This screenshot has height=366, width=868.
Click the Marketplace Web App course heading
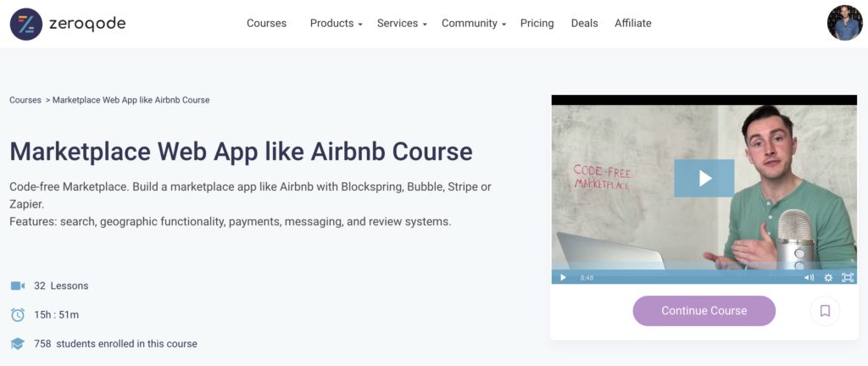[241, 151]
